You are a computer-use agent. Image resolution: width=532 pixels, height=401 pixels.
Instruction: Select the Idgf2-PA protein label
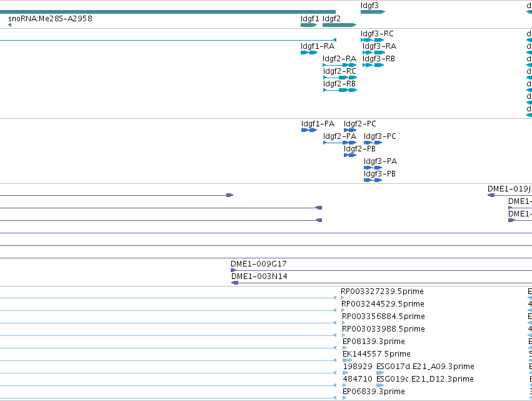(339, 136)
